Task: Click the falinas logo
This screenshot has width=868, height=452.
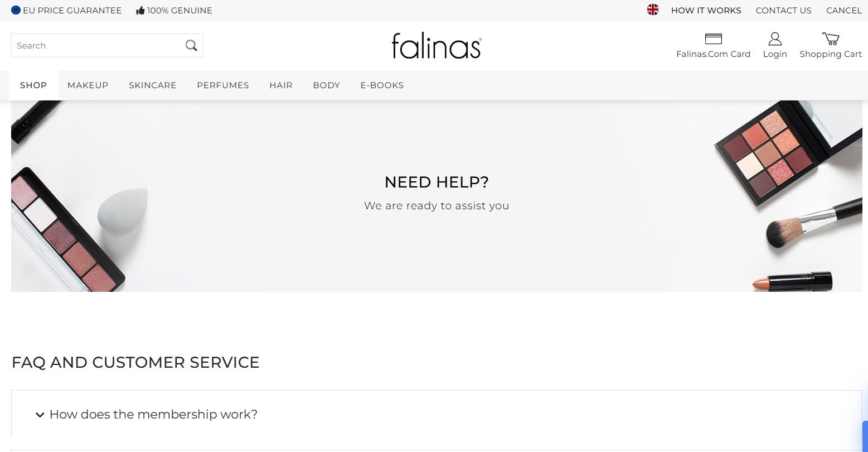Action: pyautogui.click(x=437, y=46)
